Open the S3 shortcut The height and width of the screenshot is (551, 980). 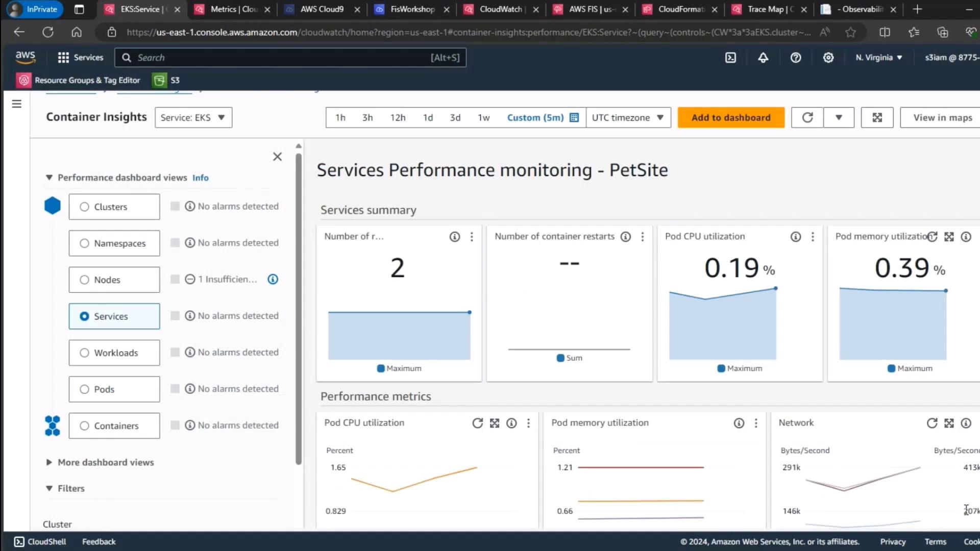coord(166,80)
